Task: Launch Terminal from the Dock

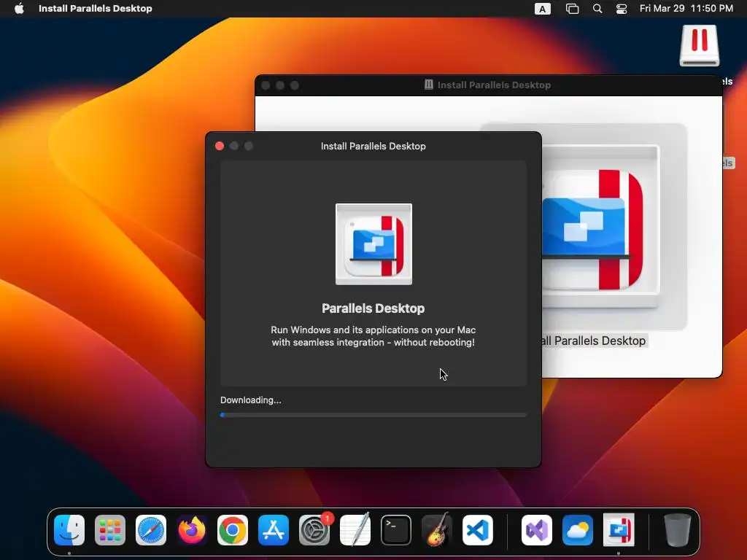Action: point(396,530)
